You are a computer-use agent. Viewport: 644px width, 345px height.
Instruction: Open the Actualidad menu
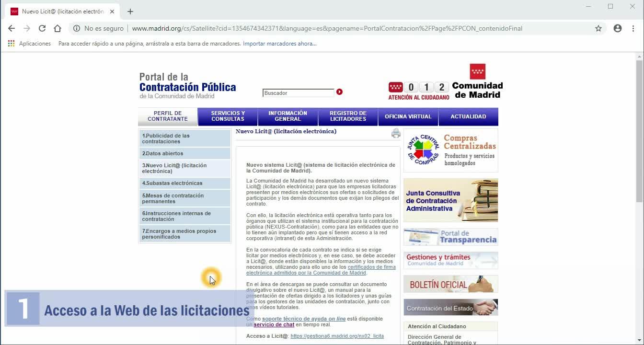pyautogui.click(x=468, y=116)
